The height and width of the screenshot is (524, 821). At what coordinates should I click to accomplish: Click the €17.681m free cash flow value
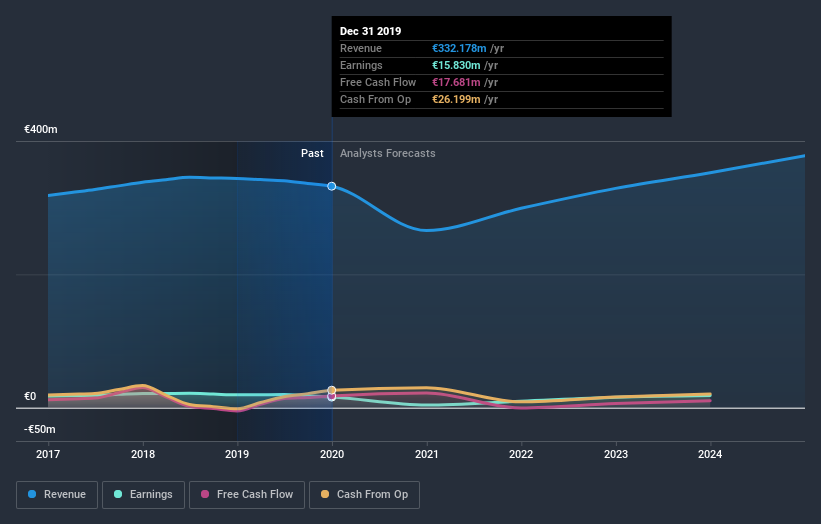point(456,82)
